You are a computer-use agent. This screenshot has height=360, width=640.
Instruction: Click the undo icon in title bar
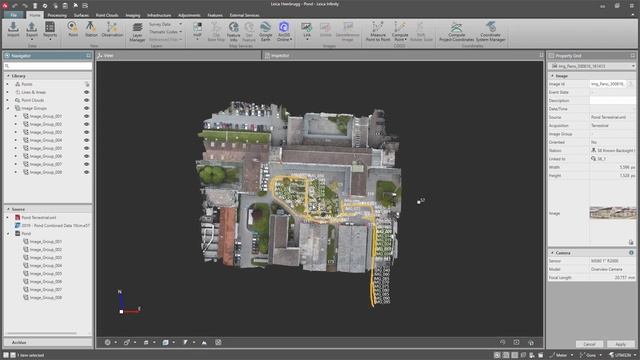pos(15,6)
